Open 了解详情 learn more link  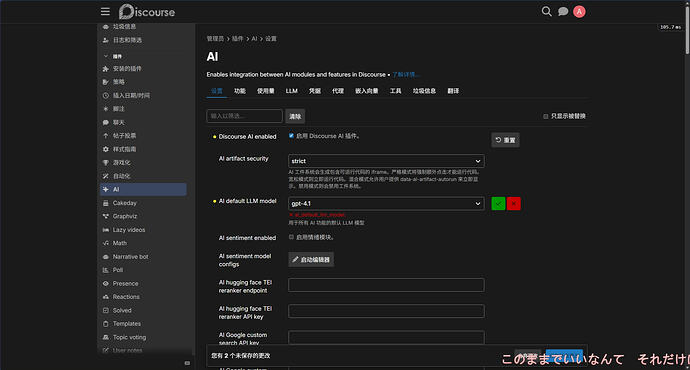(405, 75)
